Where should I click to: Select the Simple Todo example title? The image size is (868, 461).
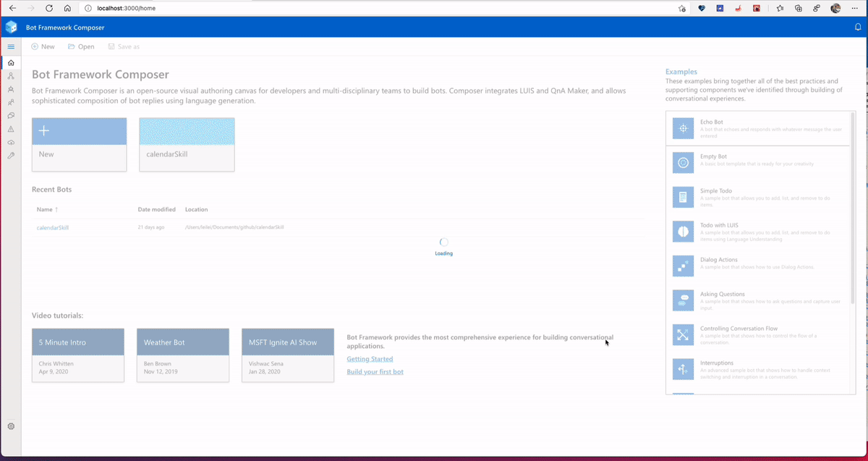[x=716, y=191]
